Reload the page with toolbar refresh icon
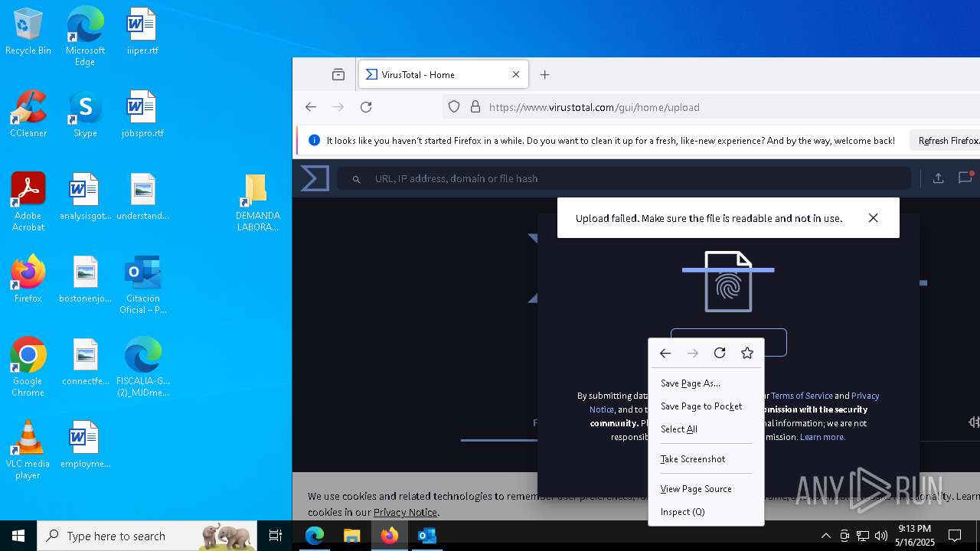 point(366,107)
